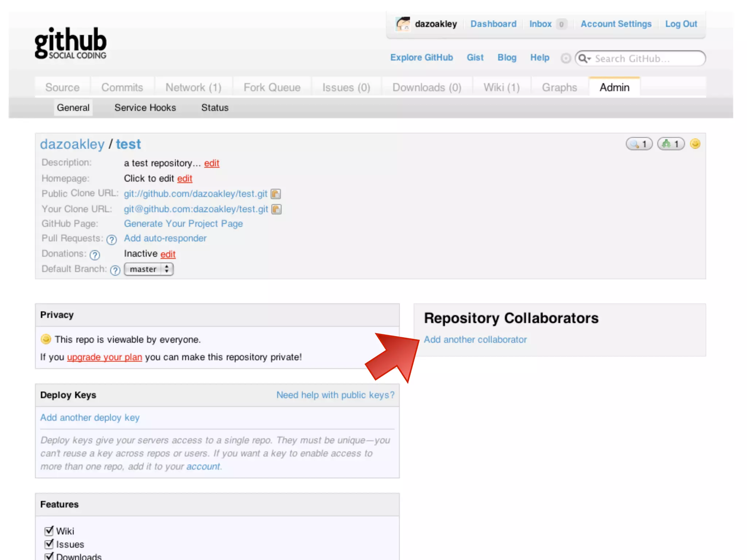Screen dimensions: 747x560
Task: Click inside the Search GitHub field
Action: tap(646, 59)
